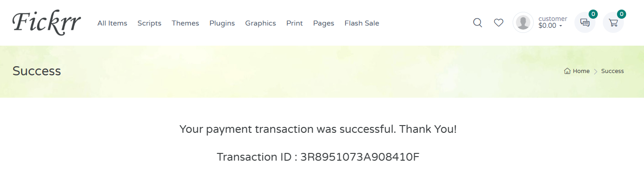Image resolution: width=644 pixels, height=189 pixels.
Task: Choose Print from the navigation
Action: [x=294, y=23]
